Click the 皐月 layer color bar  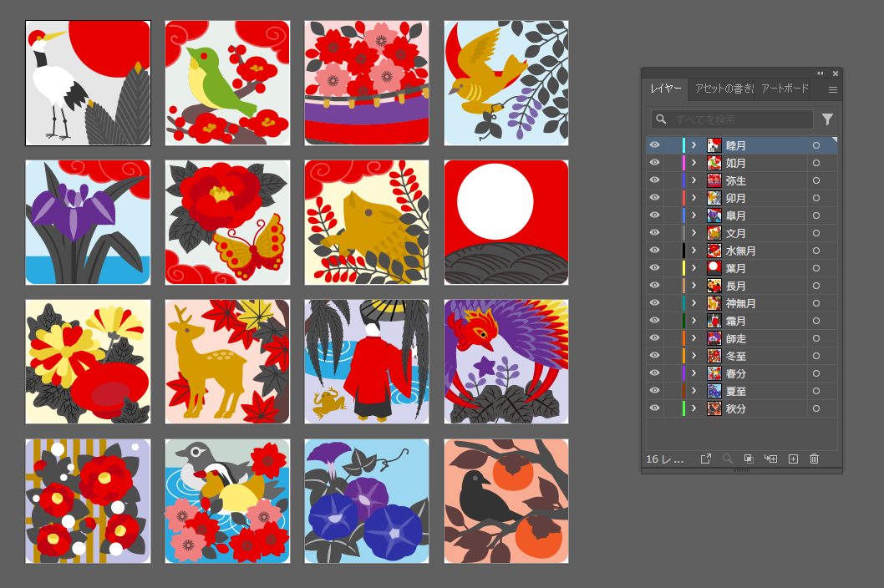pyautogui.click(x=683, y=215)
